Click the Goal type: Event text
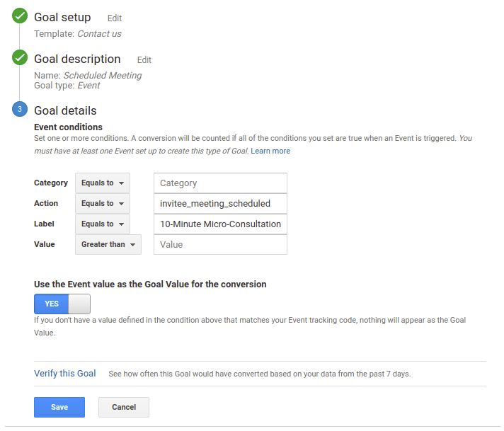The width and height of the screenshot is (504, 431). click(67, 86)
